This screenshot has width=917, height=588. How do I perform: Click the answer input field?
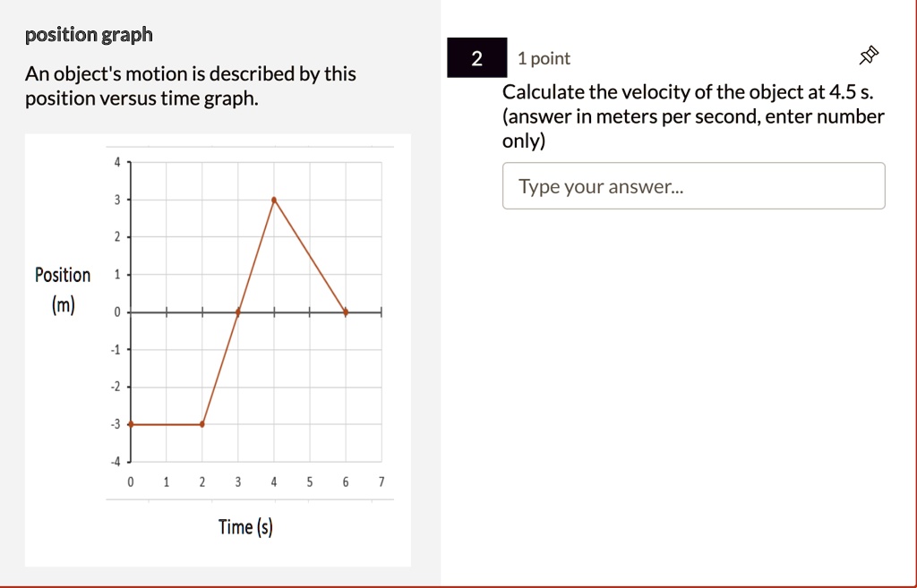pyautogui.click(x=694, y=185)
